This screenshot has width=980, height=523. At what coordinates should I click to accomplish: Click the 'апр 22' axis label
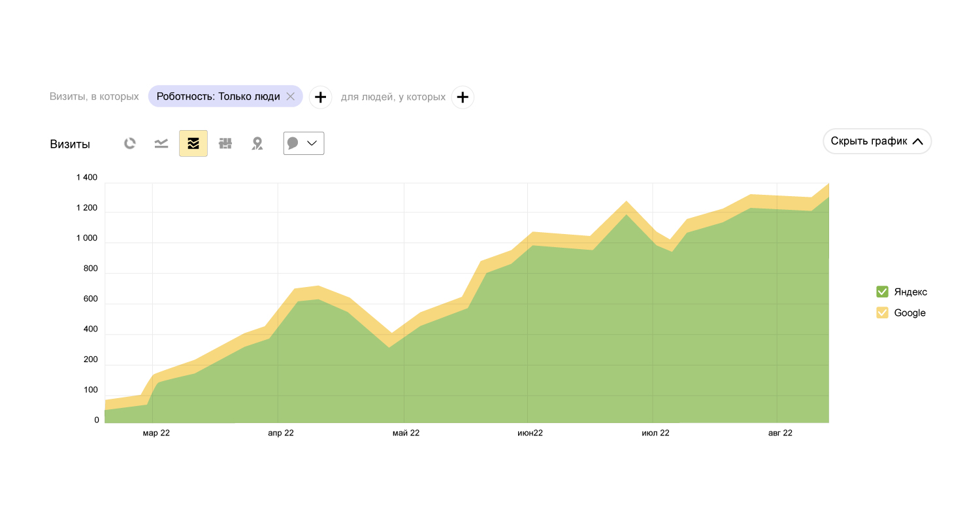[281, 433]
